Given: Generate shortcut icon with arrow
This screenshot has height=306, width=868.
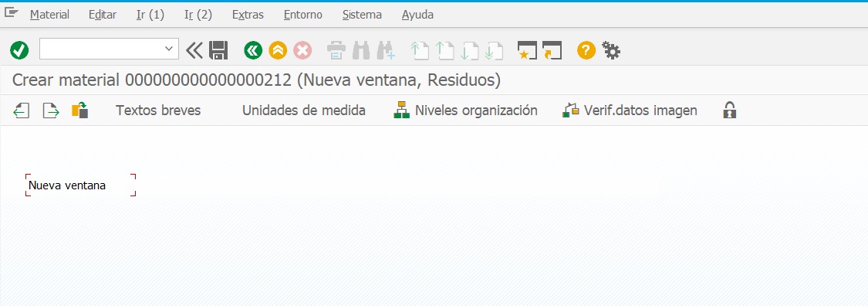Looking at the screenshot, I should click(x=552, y=51).
